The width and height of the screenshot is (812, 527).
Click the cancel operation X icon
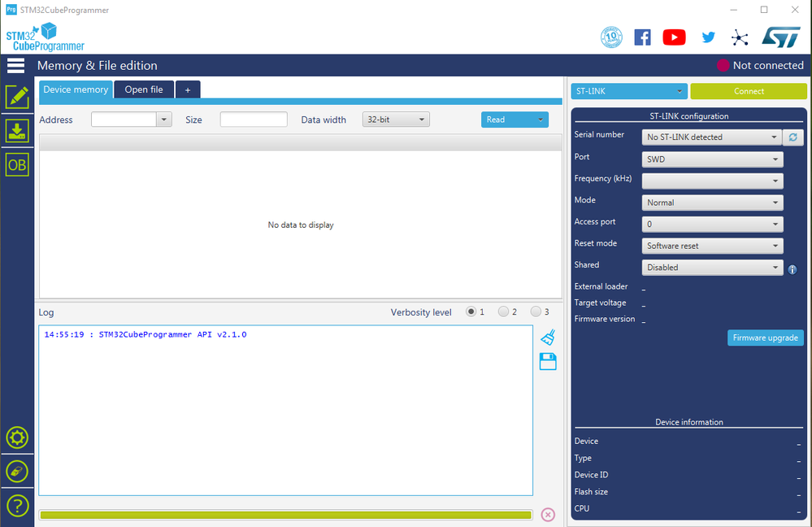[548, 515]
